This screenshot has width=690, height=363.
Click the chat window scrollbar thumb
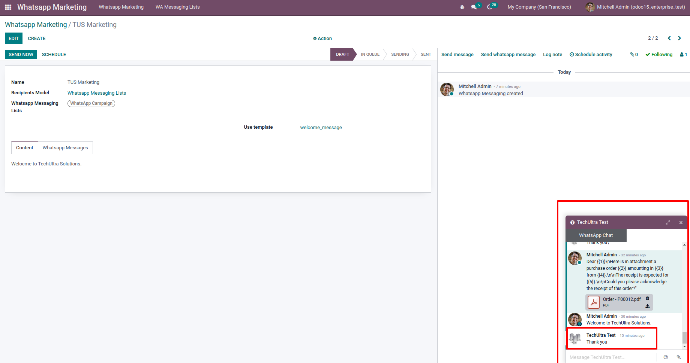click(684, 337)
